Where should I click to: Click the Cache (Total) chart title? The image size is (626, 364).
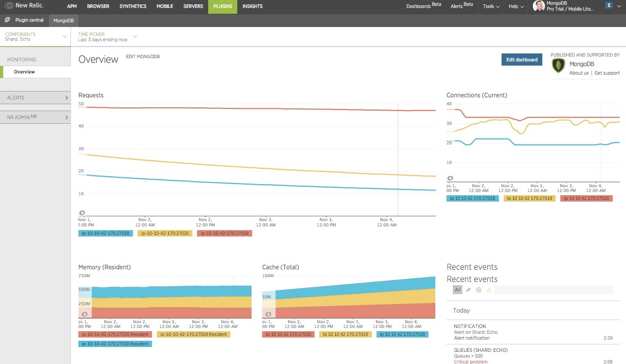point(281,267)
